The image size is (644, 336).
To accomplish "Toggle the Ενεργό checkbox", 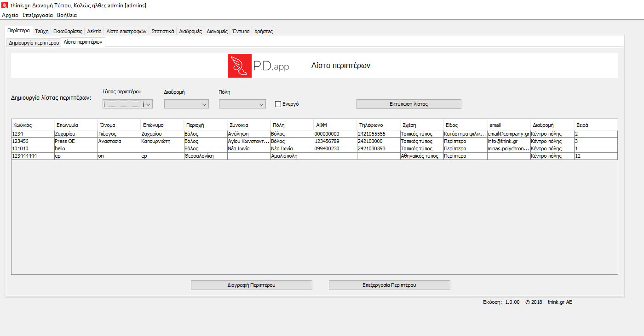I will (278, 104).
